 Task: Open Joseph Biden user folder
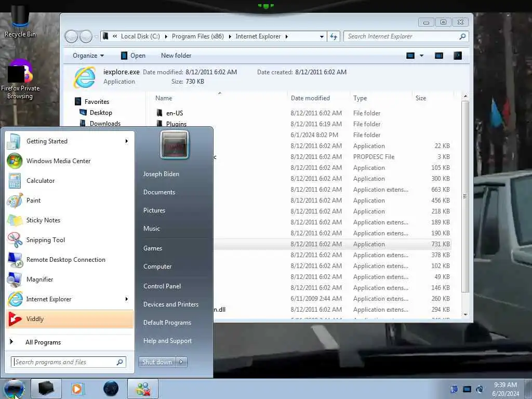pos(161,174)
